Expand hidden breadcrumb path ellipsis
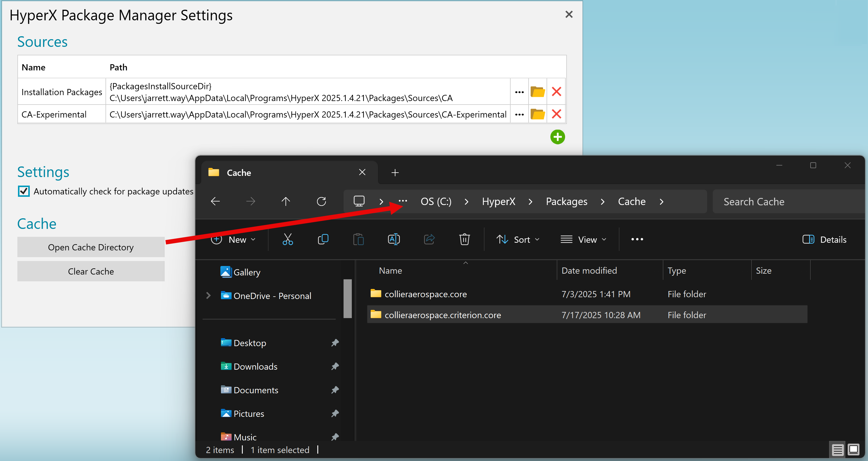Image resolution: width=868 pixels, height=461 pixels. point(403,201)
